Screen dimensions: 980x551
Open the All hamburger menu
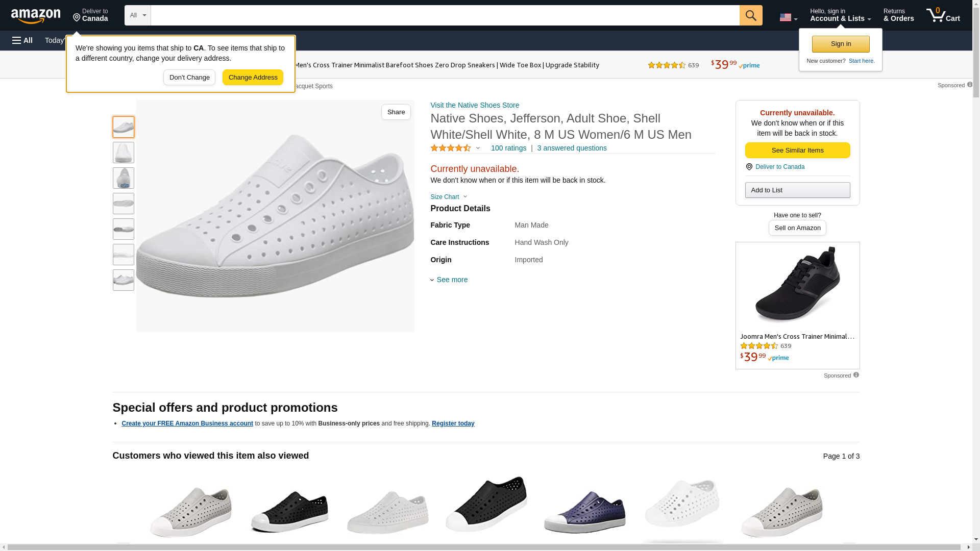(x=22, y=40)
